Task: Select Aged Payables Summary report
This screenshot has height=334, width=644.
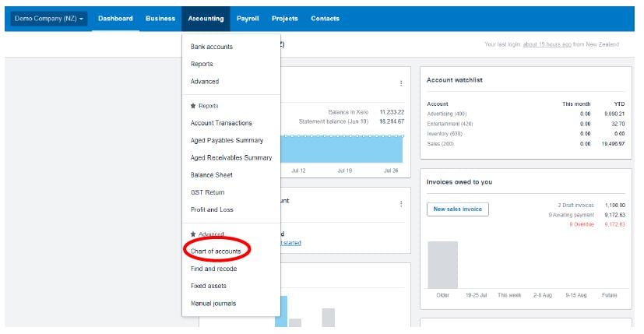Action: (227, 140)
